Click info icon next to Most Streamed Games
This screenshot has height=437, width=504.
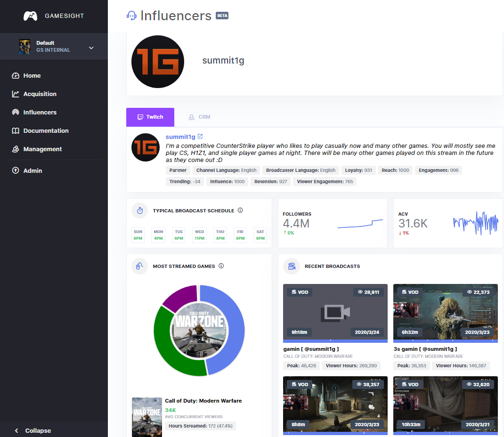pyautogui.click(x=221, y=266)
